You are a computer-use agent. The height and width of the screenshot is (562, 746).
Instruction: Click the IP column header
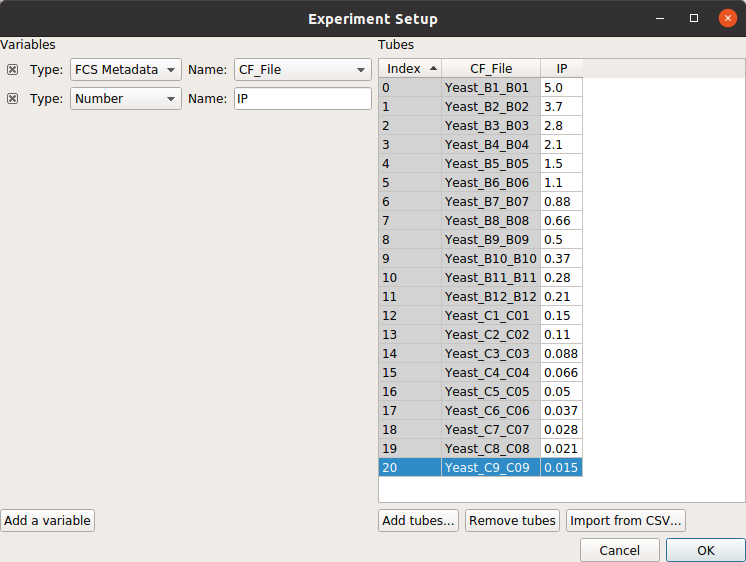(561, 69)
